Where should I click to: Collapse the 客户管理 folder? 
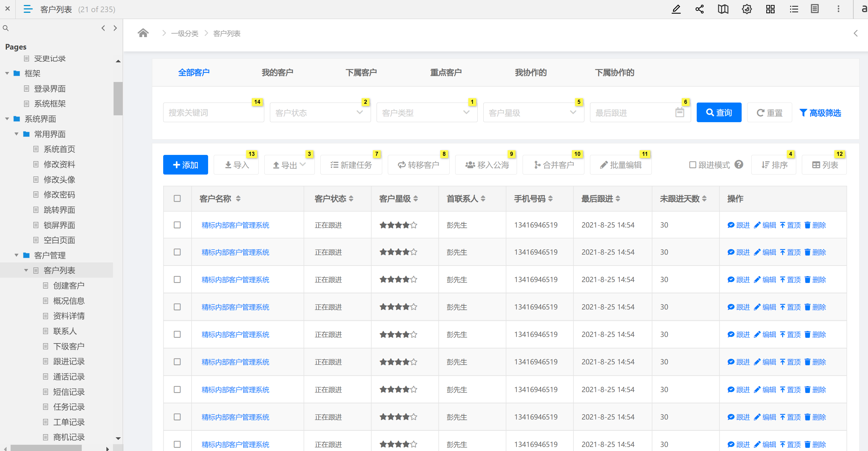(16, 255)
